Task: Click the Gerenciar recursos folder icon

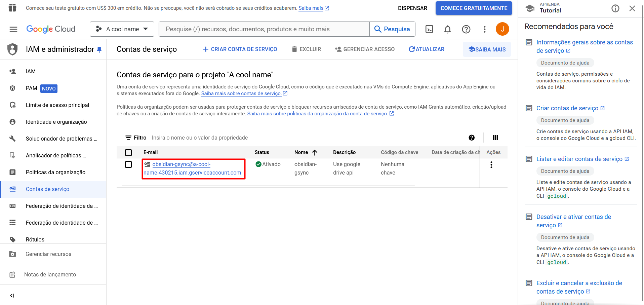Action: [x=12, y=254]
